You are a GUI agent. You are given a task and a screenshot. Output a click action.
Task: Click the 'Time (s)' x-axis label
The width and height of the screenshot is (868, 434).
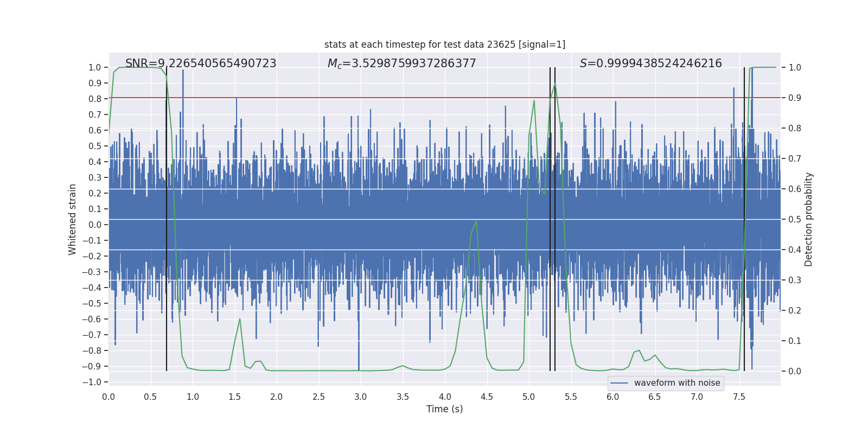[x=444, y=409]
